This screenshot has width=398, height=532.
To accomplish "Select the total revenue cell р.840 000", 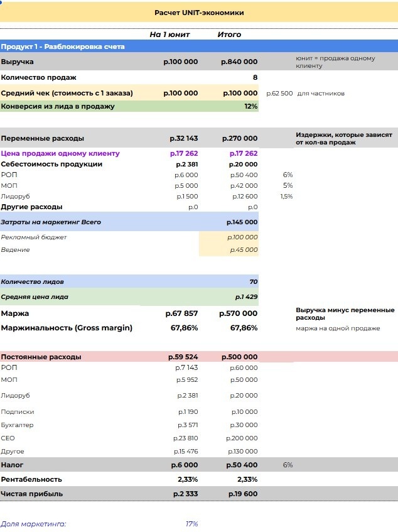I will pyautogui.click(x=239, y=62).
